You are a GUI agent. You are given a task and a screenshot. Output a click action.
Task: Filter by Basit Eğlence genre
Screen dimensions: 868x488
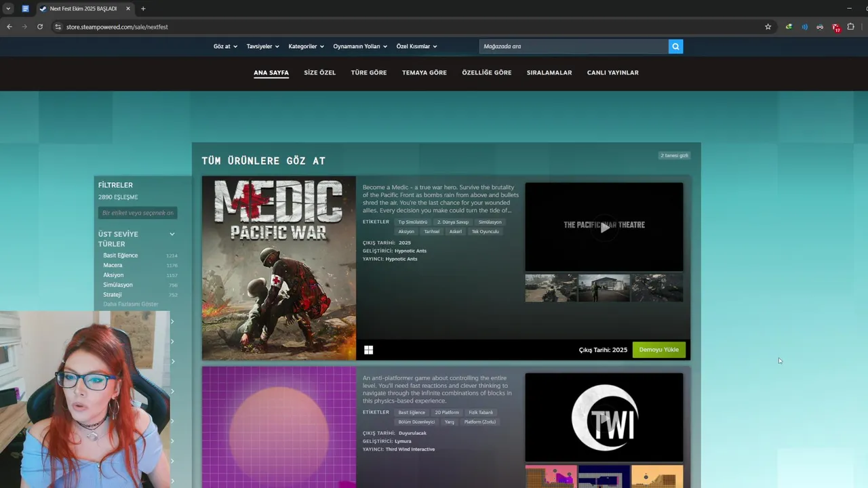pyautogui.click(x=121, y=256)
